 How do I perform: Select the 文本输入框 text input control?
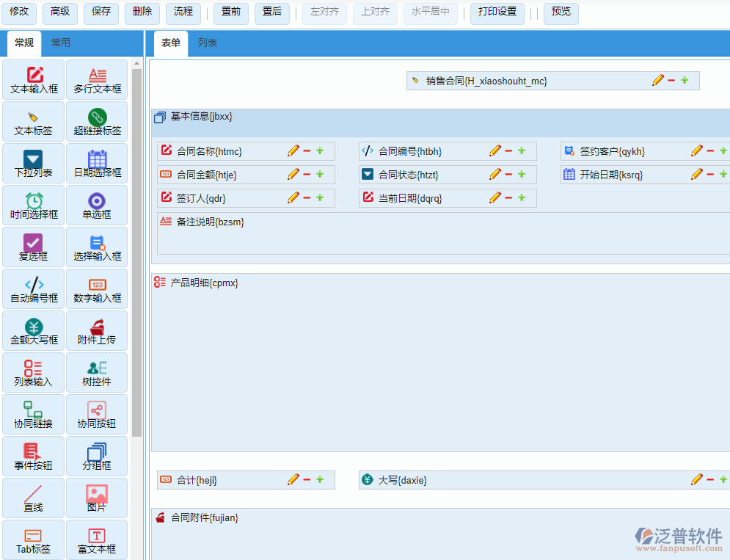tap(34, 80)
